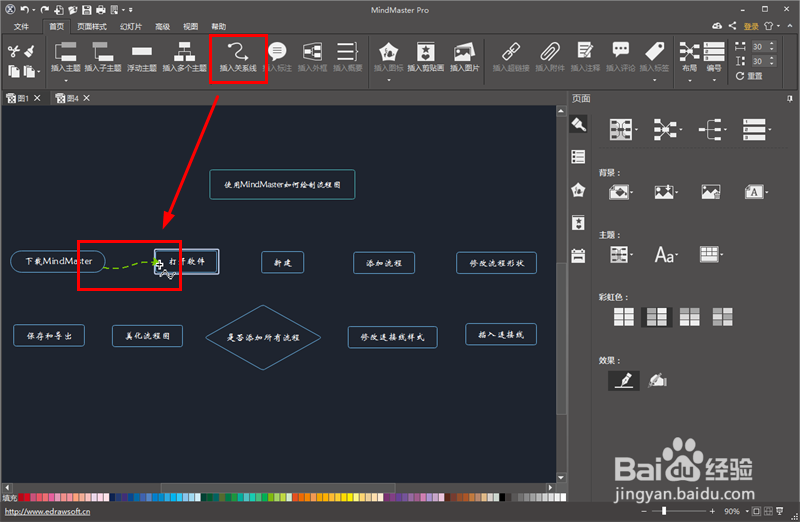
Task: Click the redo arrow in quick access toolbar
Action: pos(44,10)
